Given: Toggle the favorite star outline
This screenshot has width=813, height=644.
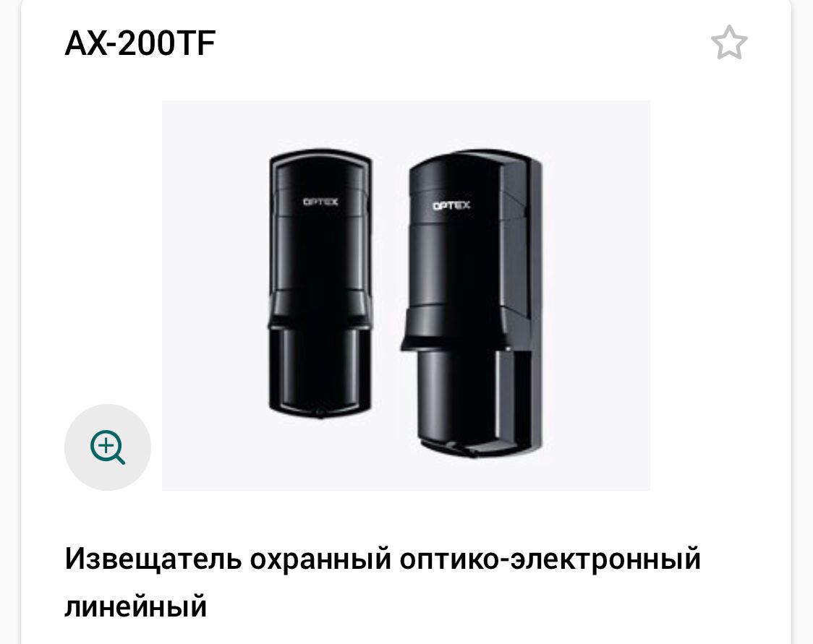Looking at the screenshot, I should [x=729, y=43].
